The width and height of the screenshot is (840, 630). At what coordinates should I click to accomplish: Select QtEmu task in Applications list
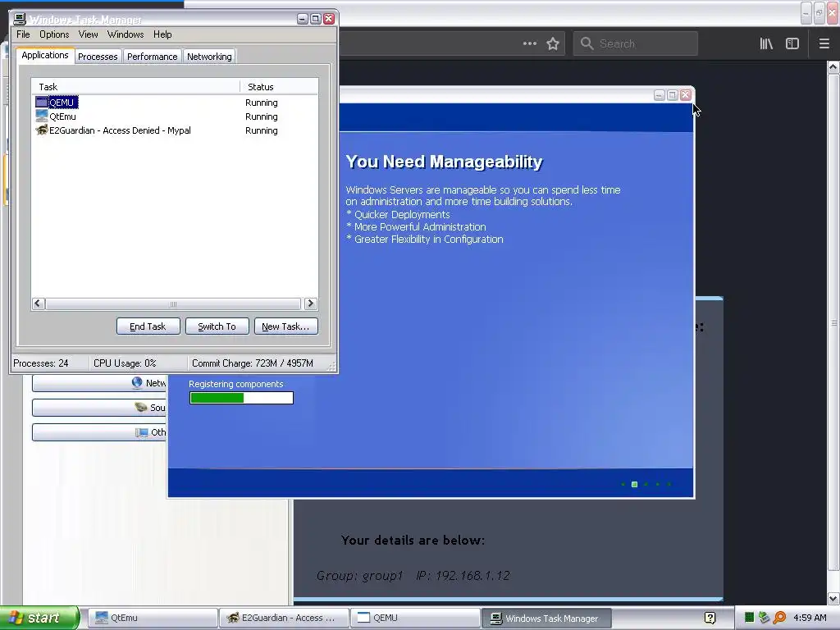tap(62, 116)
